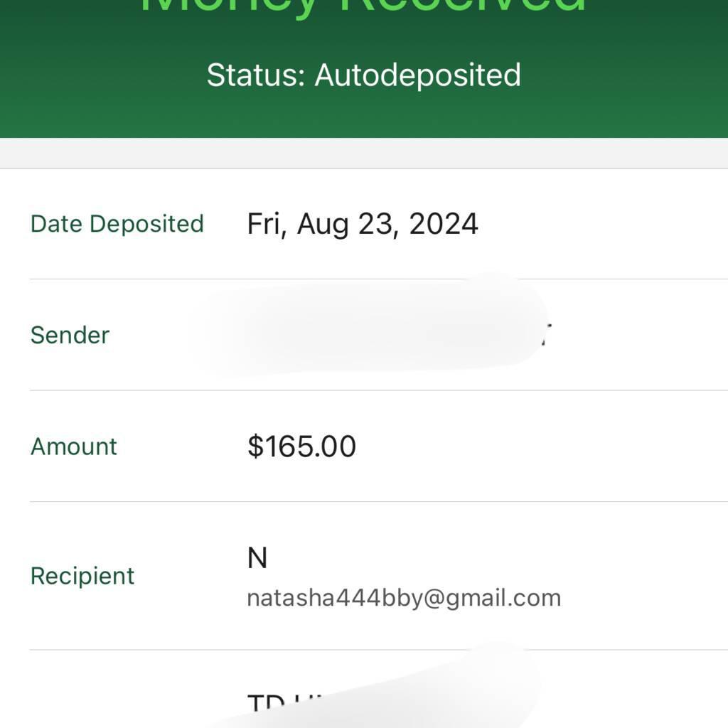Viewport: 728px width, 728px height.
Task: Click the grey spacer strip under the green header
Action: coord(364,153)
